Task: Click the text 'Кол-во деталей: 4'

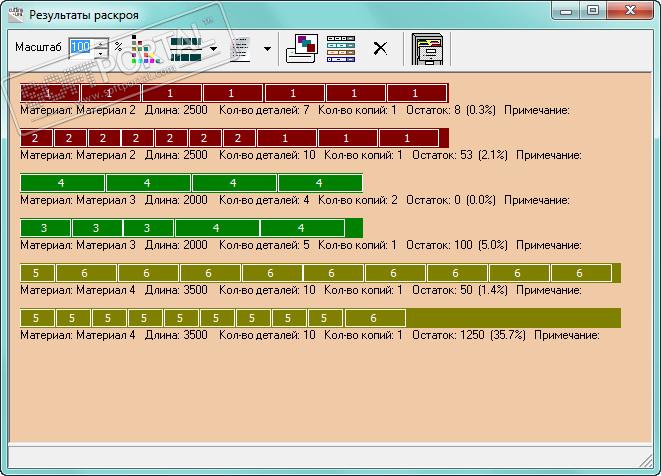Action: (264, 200)
